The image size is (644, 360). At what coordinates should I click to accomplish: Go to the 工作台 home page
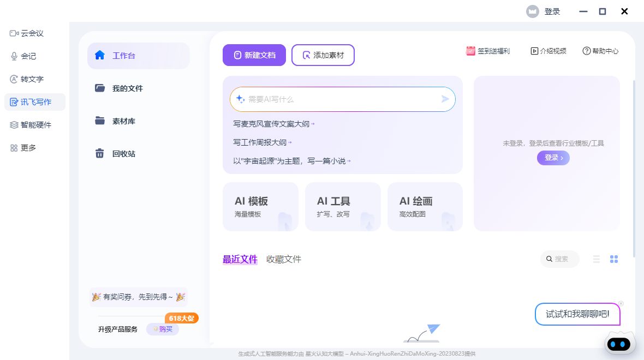pos(139,56)
